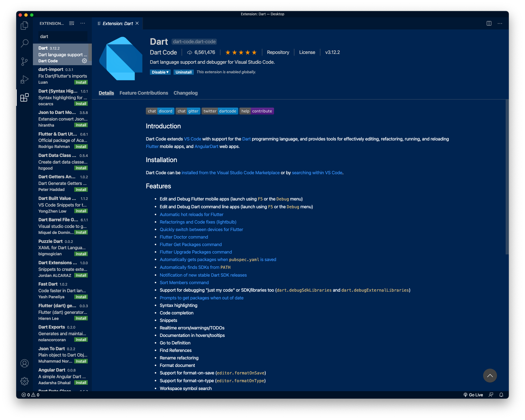Install the Dart Getters extension by Peter Haddad
The width and height of the screenshot is (525, 420).
tap(81, 190)
